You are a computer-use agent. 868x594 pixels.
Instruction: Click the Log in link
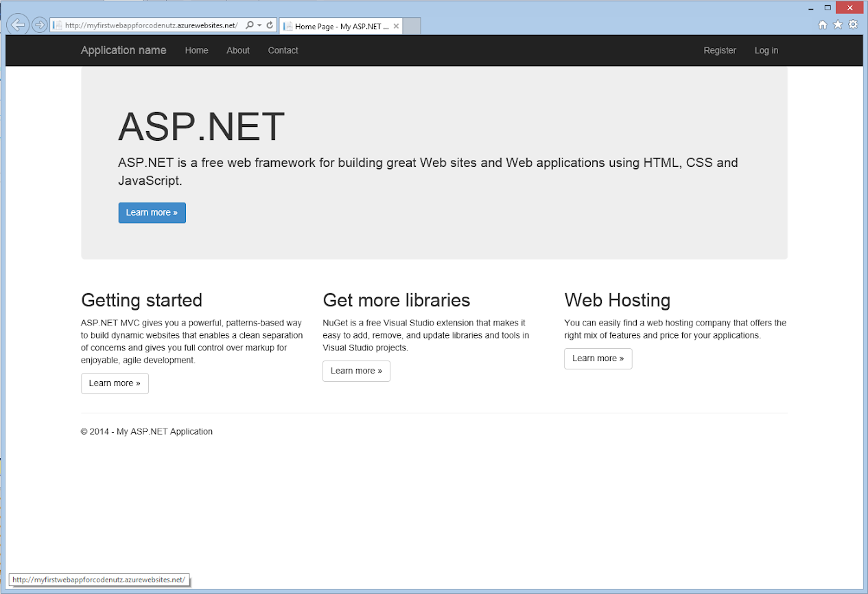click(x=766, y=50)
